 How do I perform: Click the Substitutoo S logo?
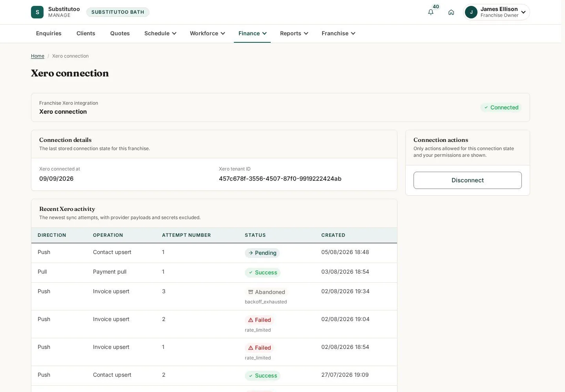37,12
